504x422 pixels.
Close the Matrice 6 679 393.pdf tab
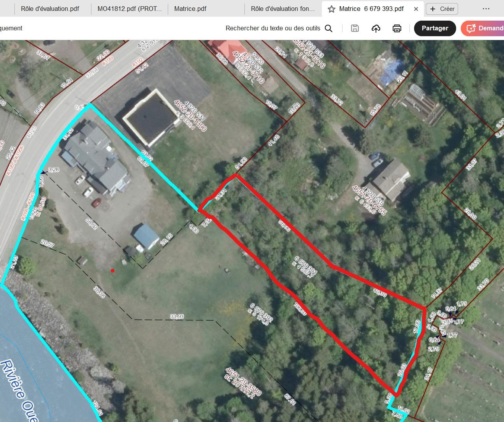point(416,9)
